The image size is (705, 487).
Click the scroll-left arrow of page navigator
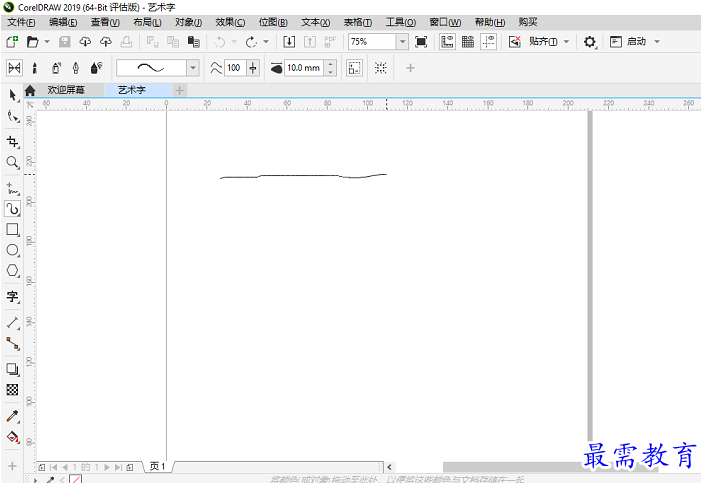point(389,467)
